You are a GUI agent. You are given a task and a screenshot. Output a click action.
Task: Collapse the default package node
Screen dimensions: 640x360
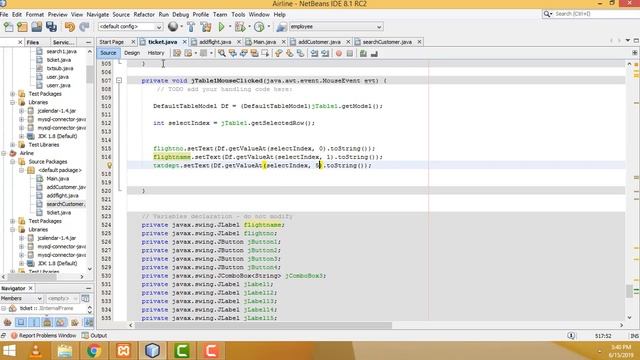(x=22, y=170)
